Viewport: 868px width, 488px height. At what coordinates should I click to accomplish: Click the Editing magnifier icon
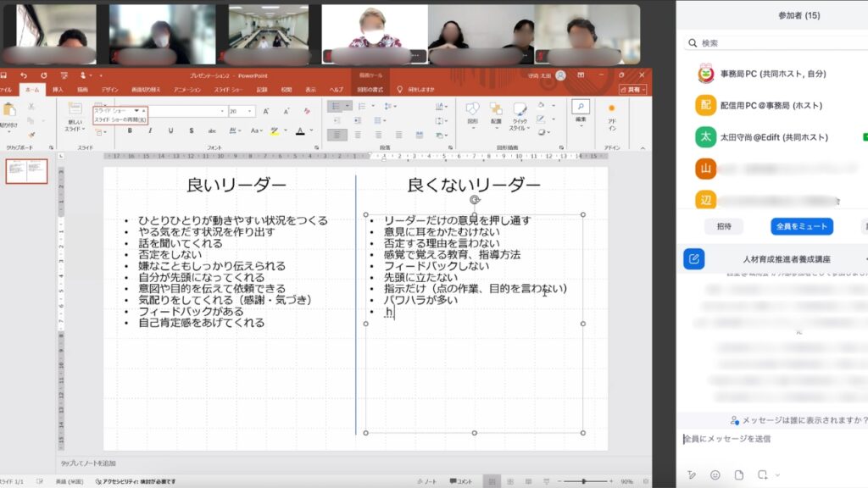coord(581,106)
